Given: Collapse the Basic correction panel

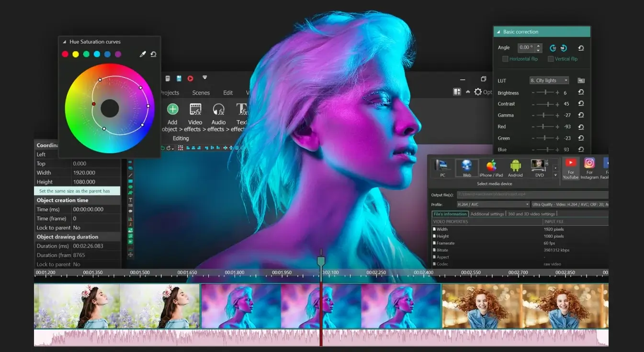Looking at the screenshot, I should (498, 32).
